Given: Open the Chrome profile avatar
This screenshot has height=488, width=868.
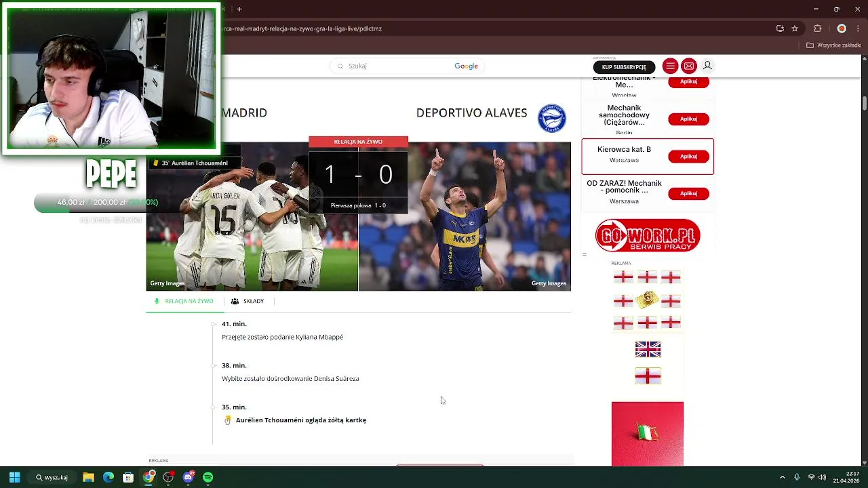Looking at the screenshot, I should 842,28.
